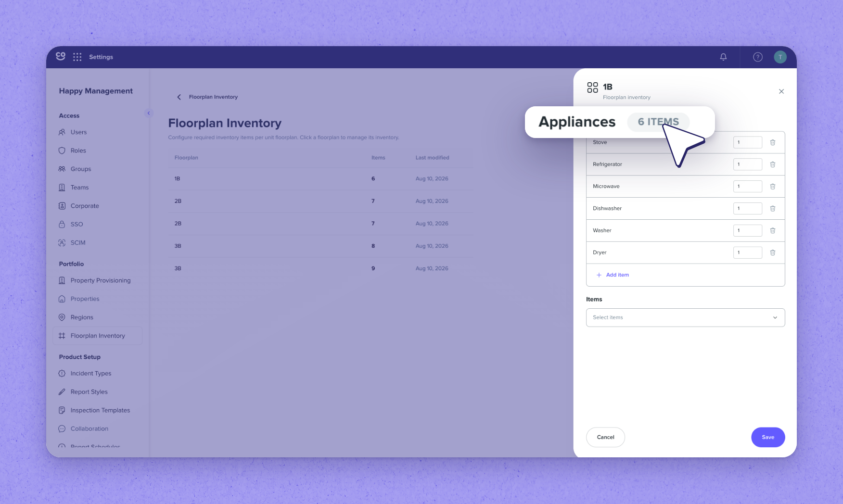Click the Dryer quantity field
The height and width of the screenshot is (504, 843).
(747, 252)
